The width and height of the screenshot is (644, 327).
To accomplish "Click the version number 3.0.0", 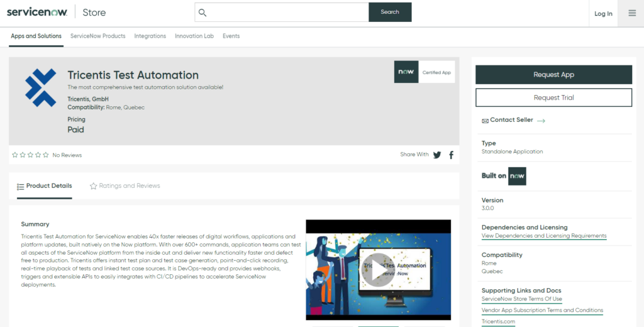I will pyautogui.click(x=487, y=208).
